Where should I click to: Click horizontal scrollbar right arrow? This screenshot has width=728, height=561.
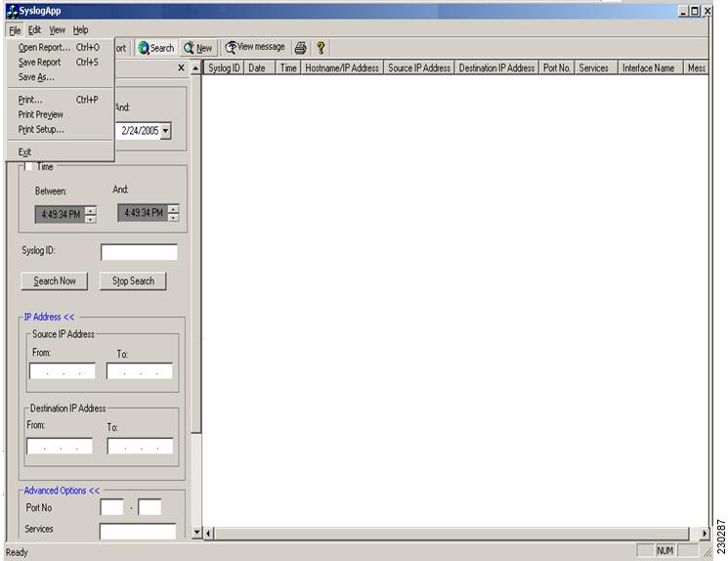[x=705, y=533]
